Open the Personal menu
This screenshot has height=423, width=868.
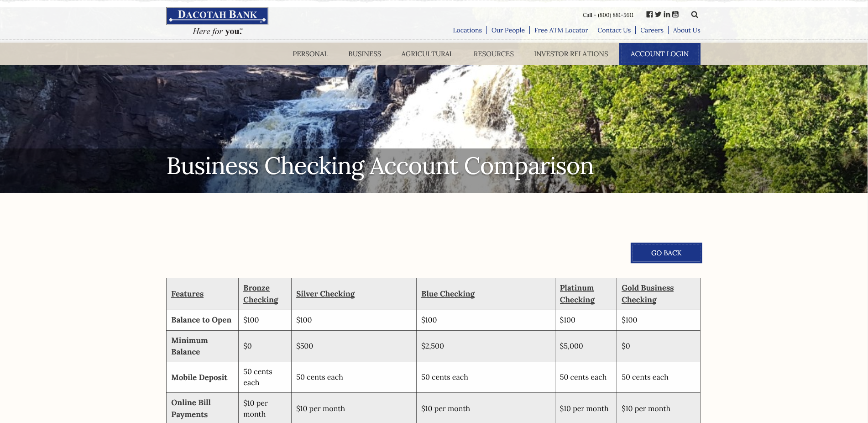click(310, 54)
